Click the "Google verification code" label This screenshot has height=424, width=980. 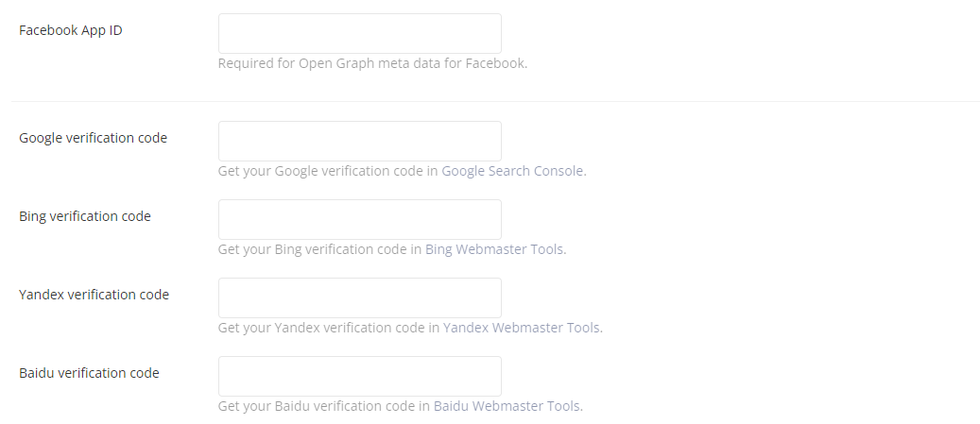click(x=93, y=138)
